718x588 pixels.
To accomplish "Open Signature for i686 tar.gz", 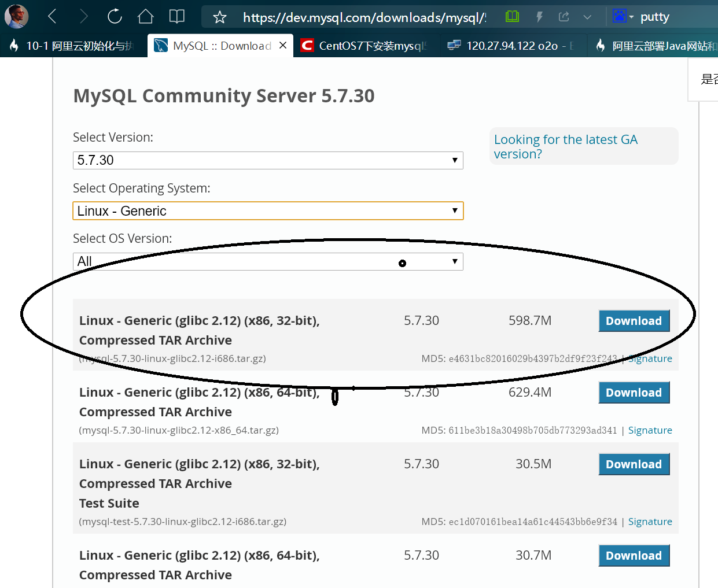I will click(x=650, y=358).
